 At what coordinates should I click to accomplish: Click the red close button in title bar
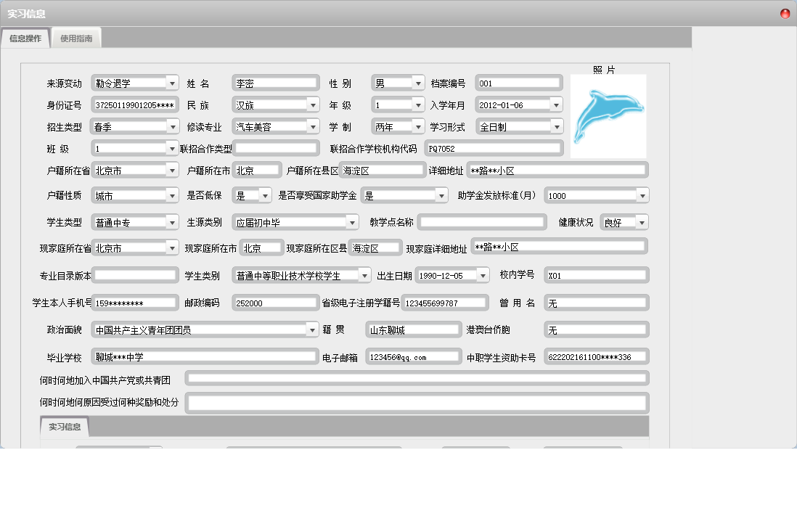tap(785, 14)
